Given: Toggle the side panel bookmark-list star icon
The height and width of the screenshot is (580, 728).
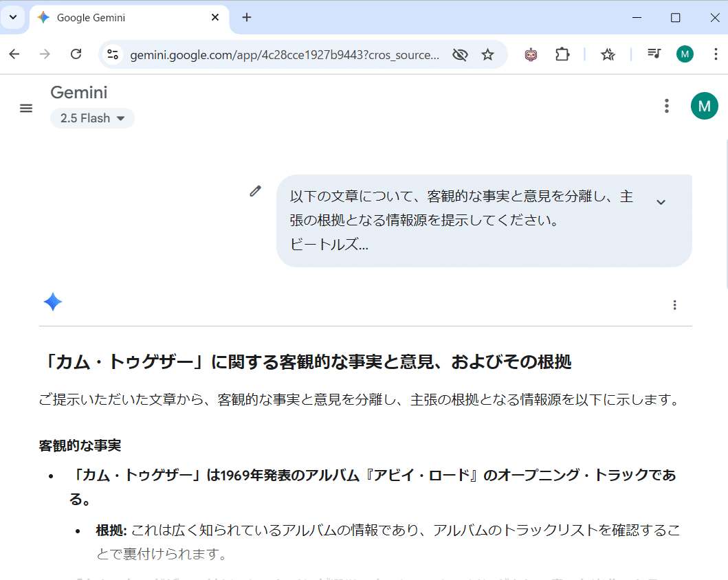Looking at the screenshot, I should coord(608,54).
